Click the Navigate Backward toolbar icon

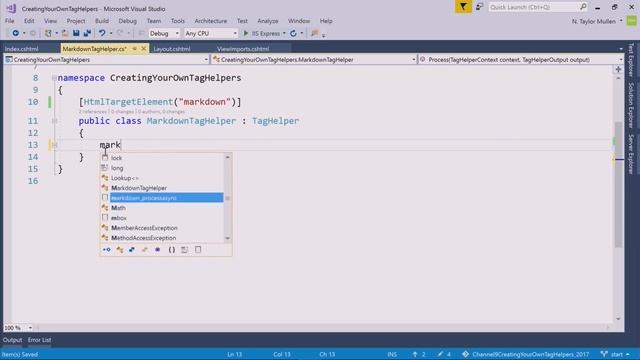point(16,33)
